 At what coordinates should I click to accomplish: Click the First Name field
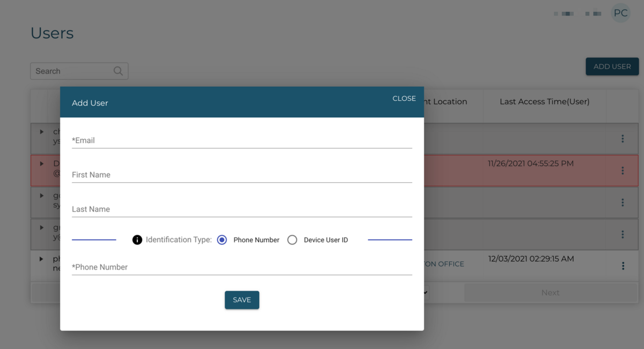241,175
